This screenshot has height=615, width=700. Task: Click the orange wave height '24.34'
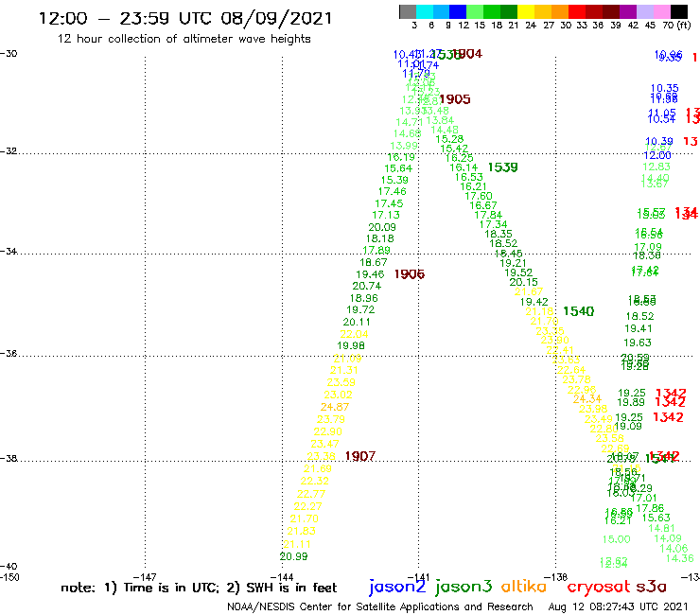[x=587, y=399]
